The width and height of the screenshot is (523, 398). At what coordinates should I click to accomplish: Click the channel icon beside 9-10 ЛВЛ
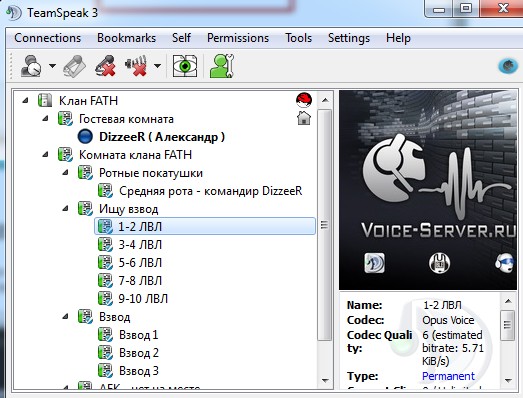(x=105, y=299)
